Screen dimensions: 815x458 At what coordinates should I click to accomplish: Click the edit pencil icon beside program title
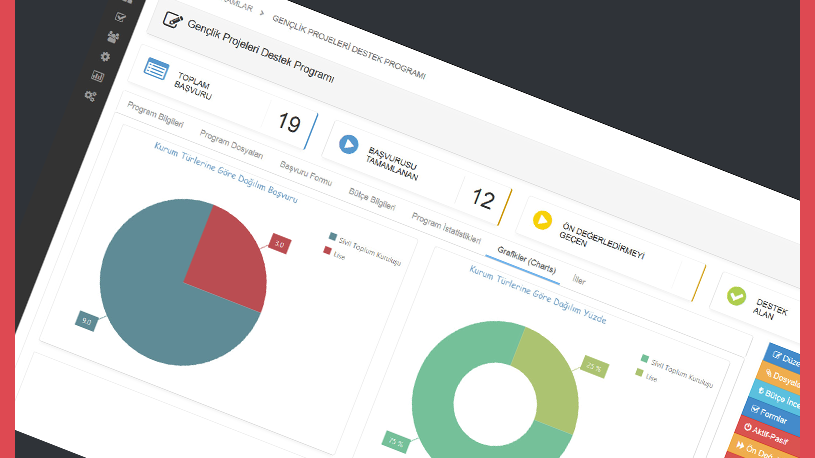(x=173, y=20)
